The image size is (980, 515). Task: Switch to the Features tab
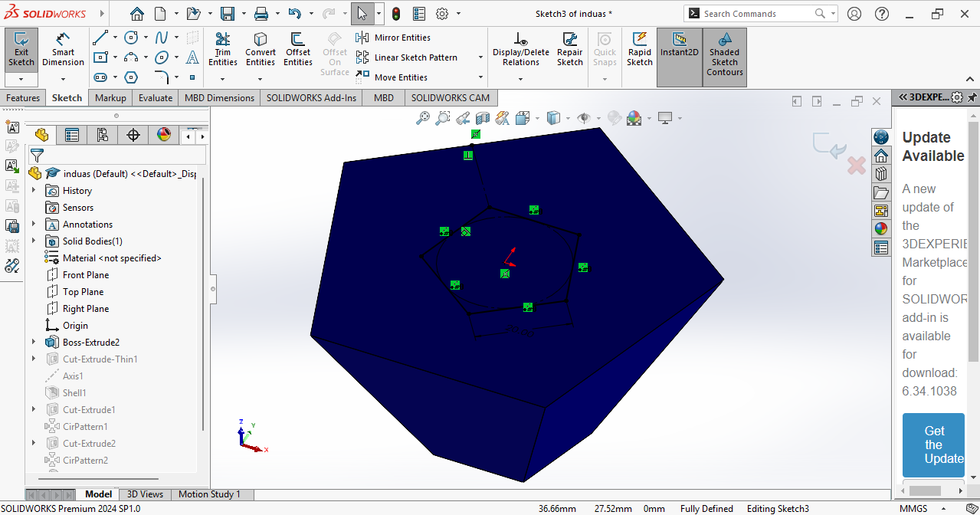[x=23, y=97]
